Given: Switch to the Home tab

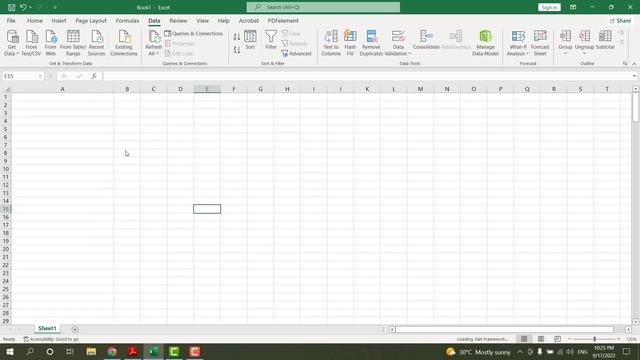Looking at the screenshot, I should click(x=35, y=20).
